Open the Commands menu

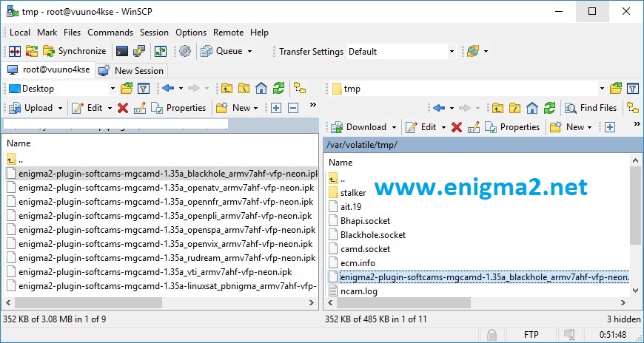[x=110, y=33]
